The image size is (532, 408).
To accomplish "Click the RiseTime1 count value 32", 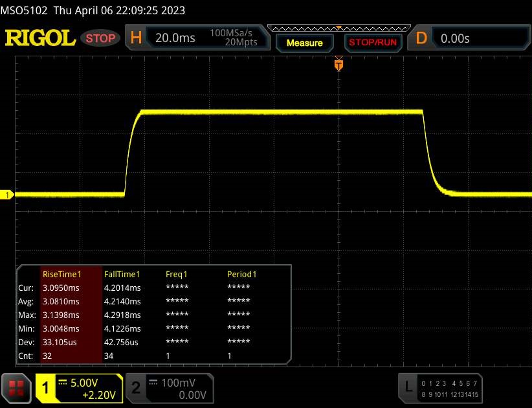I will (47, 356).
